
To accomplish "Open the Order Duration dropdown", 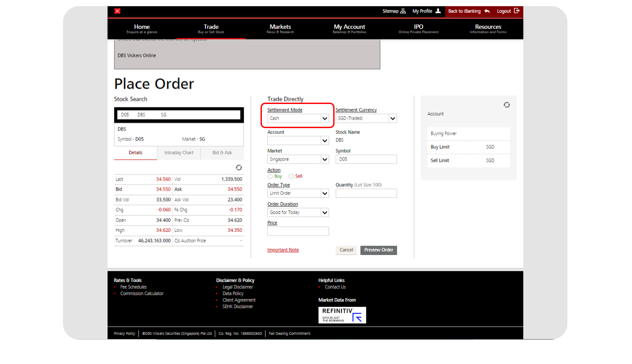I will click(x=298, y=213).
